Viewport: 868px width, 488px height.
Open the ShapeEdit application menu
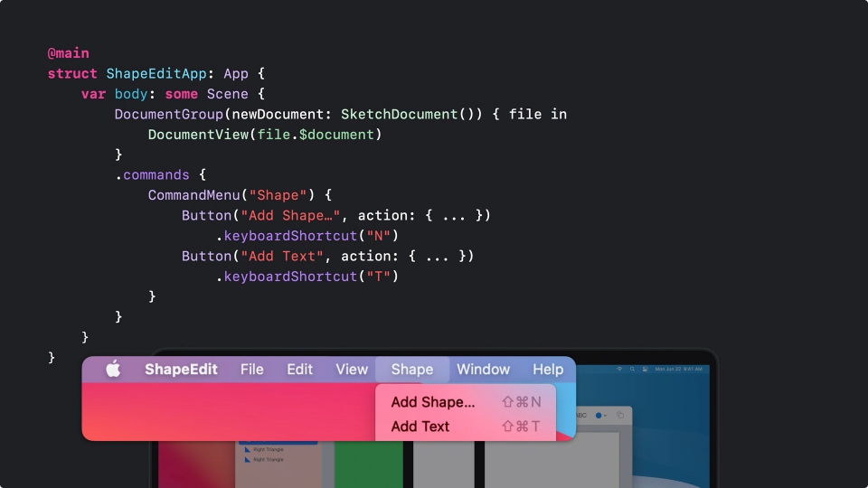[181, 369]
